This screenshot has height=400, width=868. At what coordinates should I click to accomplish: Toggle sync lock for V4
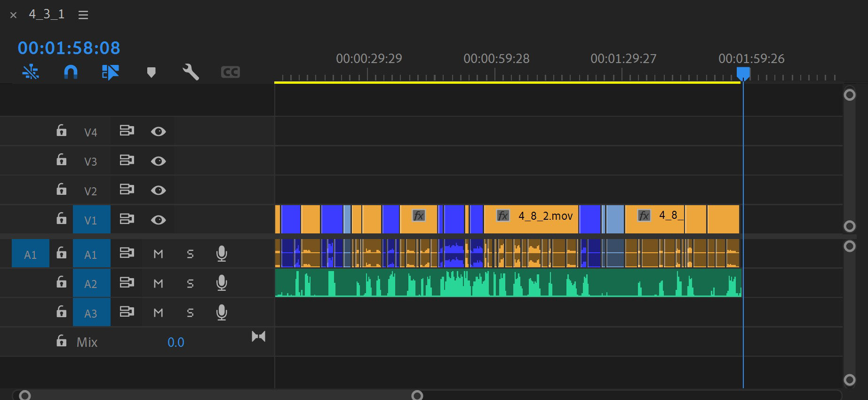[127, 130]
